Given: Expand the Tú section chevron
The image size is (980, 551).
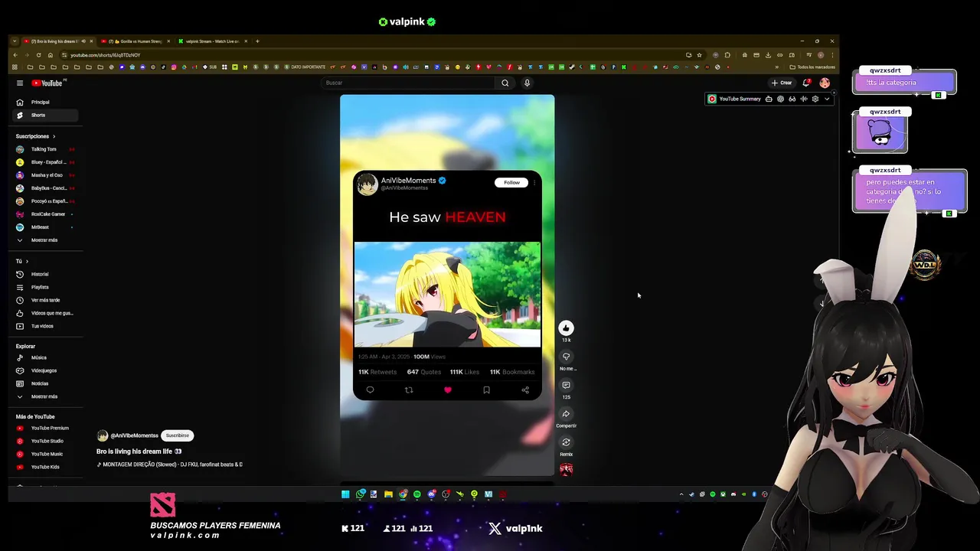Looking at the screenshot, I should 27,262.
